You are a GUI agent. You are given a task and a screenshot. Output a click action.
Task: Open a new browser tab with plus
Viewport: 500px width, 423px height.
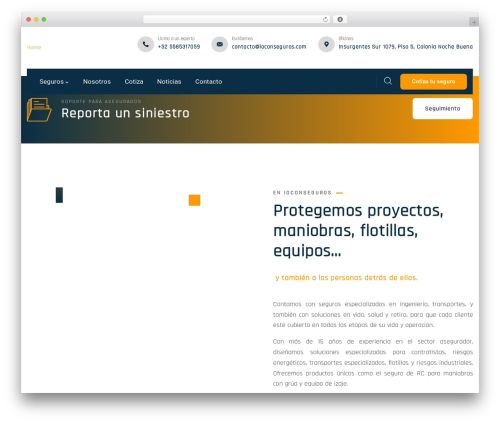click(474, 22)
